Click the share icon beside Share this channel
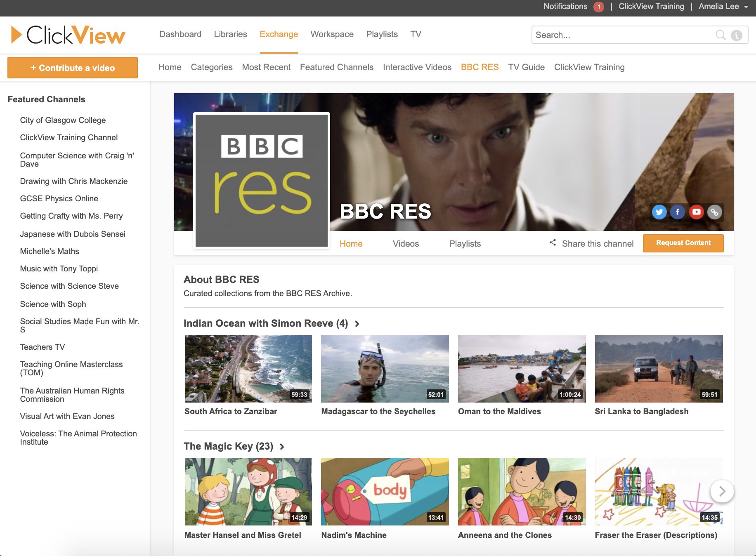Image resolution: width=756 pixels, height=556 pixels. (x=553, y=243)
